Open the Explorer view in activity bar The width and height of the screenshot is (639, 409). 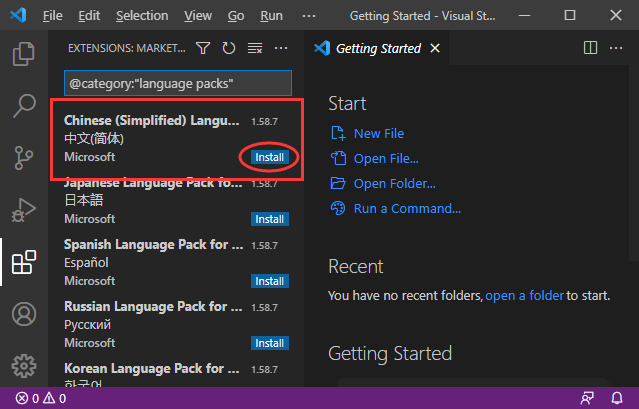[23, 52]
